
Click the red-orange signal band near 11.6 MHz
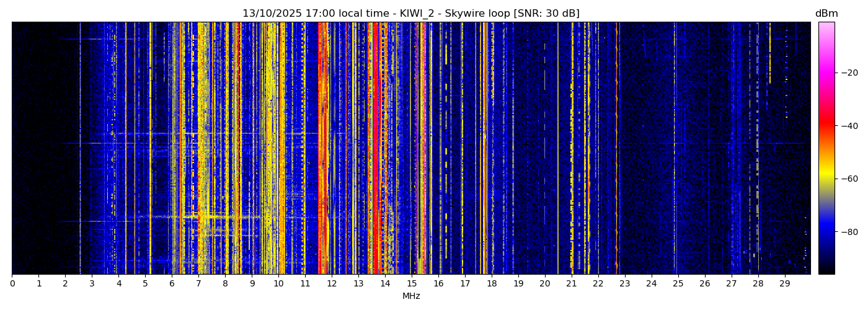pyautogui.click(x=321, y=149)
